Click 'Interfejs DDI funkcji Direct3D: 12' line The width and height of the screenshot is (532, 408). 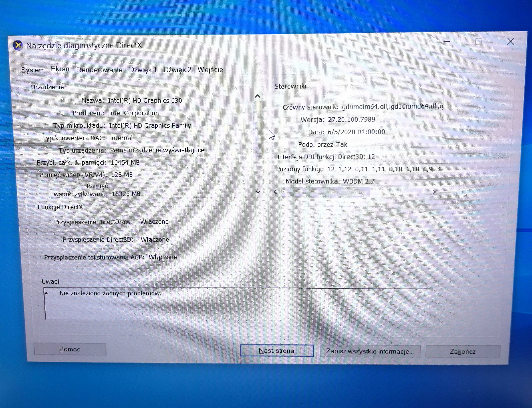tap(326, 157)
